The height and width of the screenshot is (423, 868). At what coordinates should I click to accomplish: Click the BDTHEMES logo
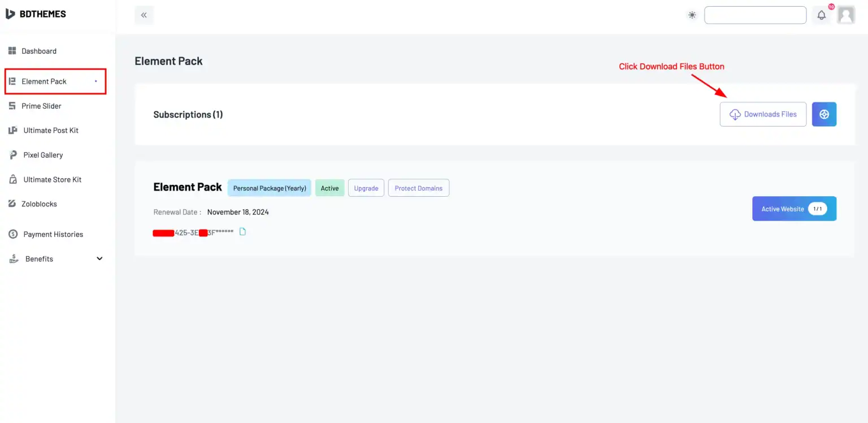pos(36,14)
